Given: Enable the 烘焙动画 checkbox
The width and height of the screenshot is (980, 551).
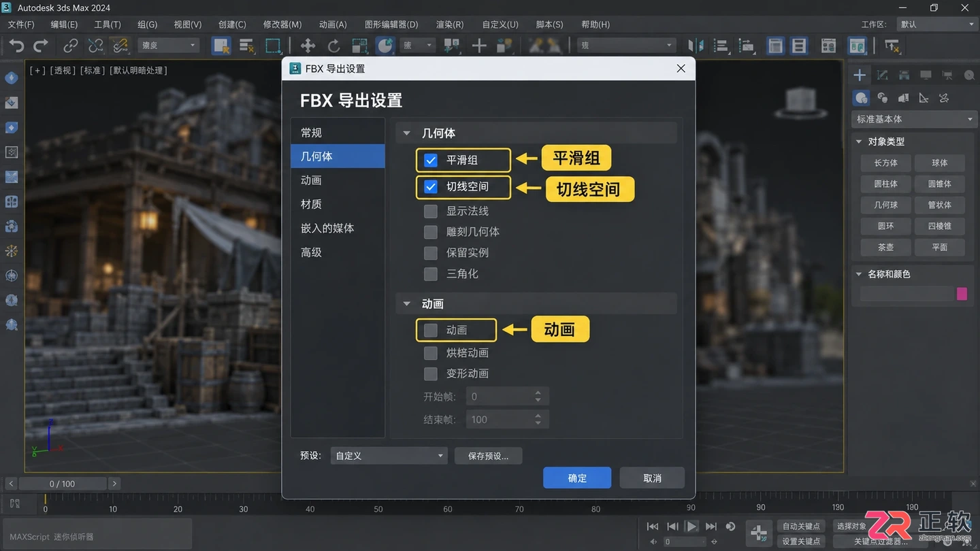Looking at the screenshot, I should pos(431,353).
